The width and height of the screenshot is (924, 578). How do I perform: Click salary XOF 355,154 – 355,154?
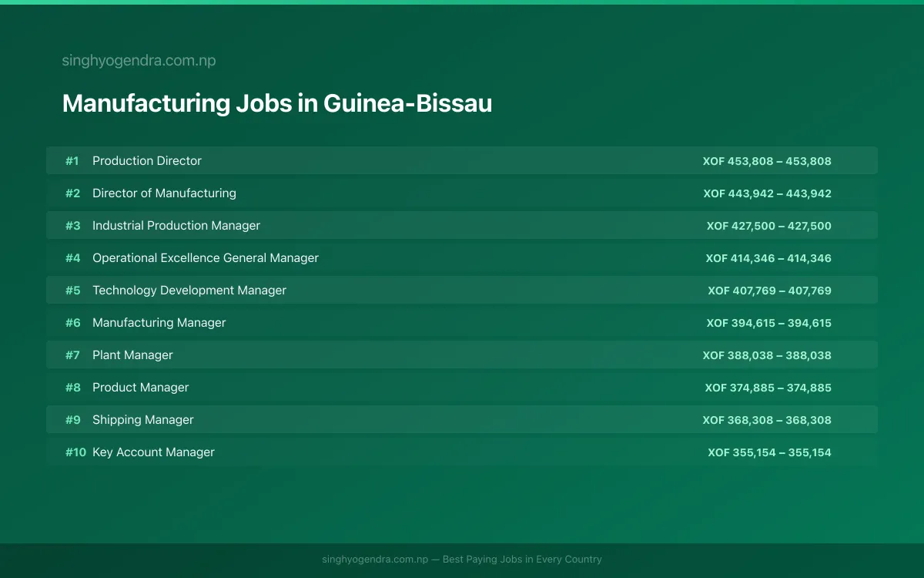coord(770,452)
